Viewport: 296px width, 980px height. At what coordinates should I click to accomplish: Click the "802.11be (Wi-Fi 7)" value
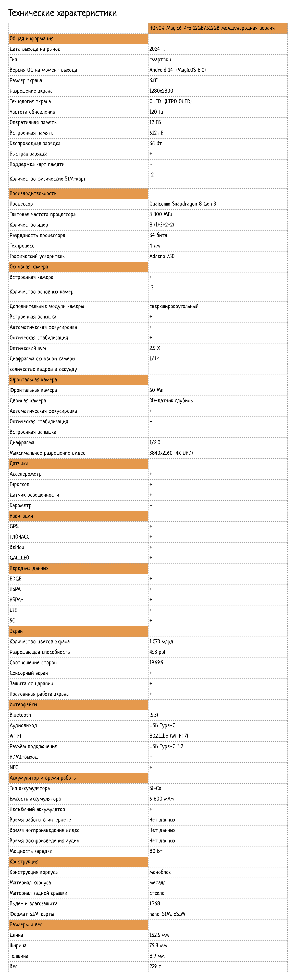169,736
